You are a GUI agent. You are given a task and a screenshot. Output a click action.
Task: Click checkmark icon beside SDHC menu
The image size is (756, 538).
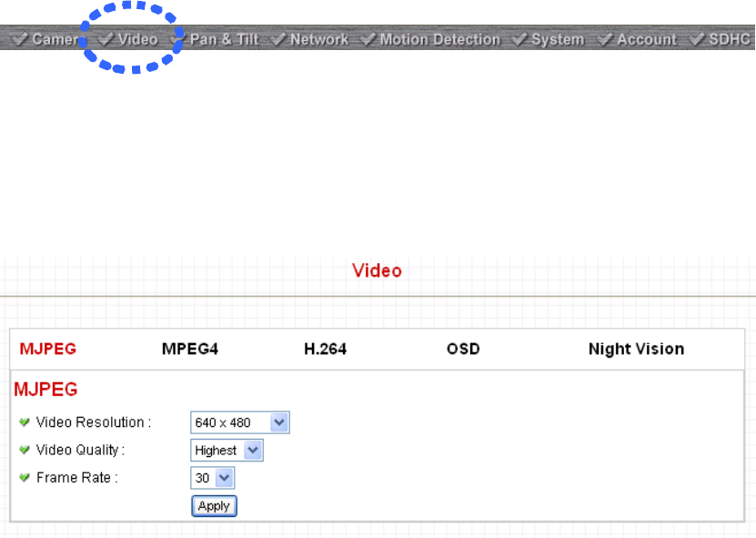click(x=697, y=39)
